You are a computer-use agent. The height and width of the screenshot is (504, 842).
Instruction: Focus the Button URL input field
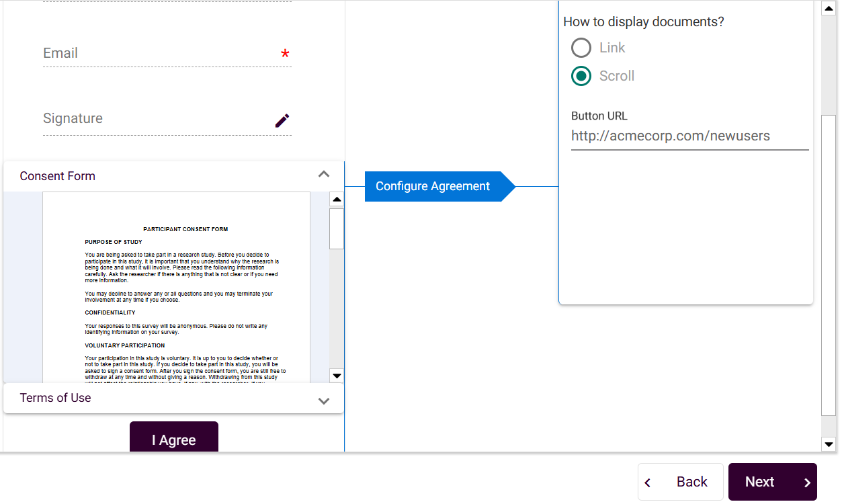(689, 136)
